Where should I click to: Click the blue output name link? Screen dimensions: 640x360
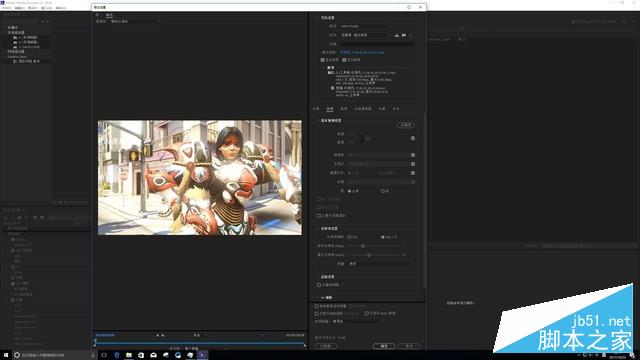tap(362, 53)
